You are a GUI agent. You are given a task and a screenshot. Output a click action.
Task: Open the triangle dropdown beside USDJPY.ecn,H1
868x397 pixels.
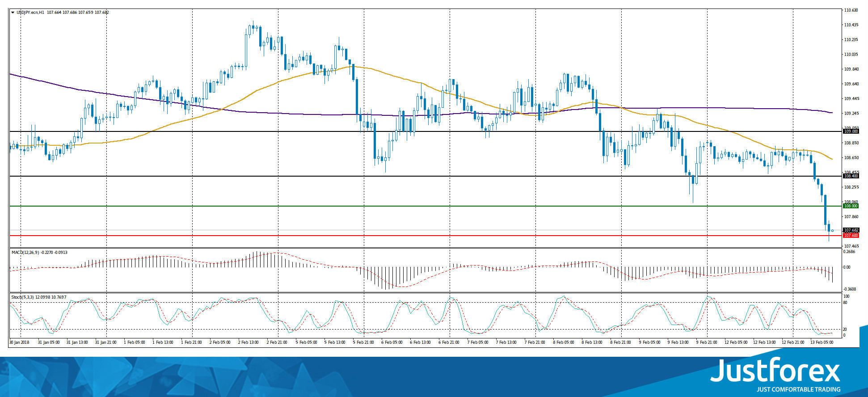point(13,13)
